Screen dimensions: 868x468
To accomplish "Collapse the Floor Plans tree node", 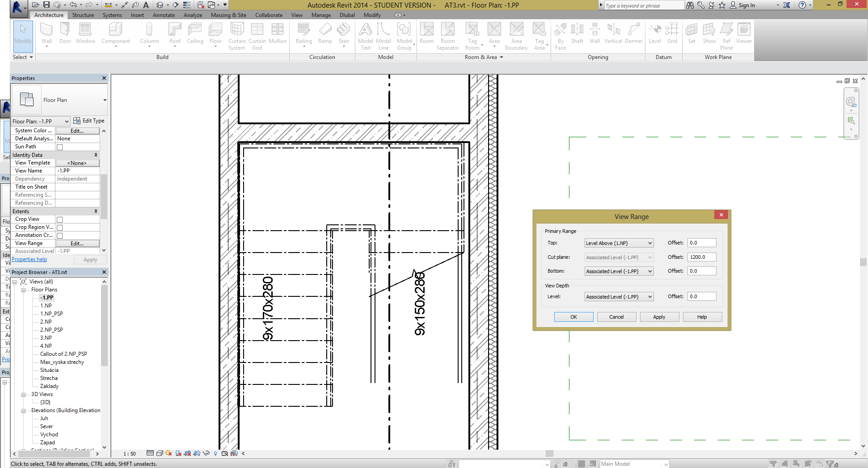I will [23, 290].
